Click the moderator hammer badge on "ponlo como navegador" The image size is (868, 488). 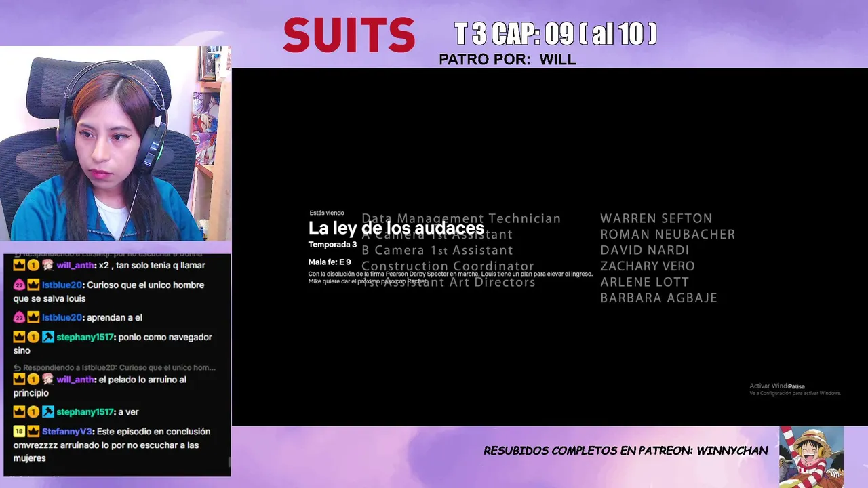[x=47, y=337]
